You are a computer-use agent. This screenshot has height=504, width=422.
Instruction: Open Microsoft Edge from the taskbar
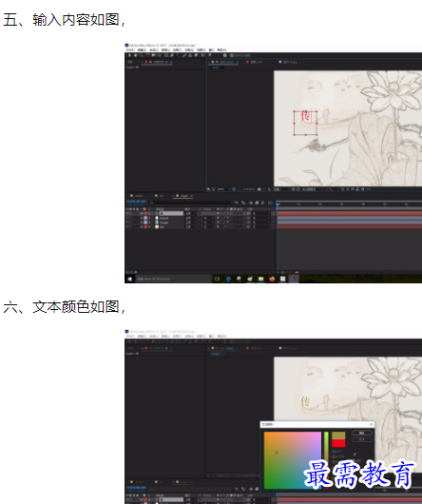click(x=228, y=279)
